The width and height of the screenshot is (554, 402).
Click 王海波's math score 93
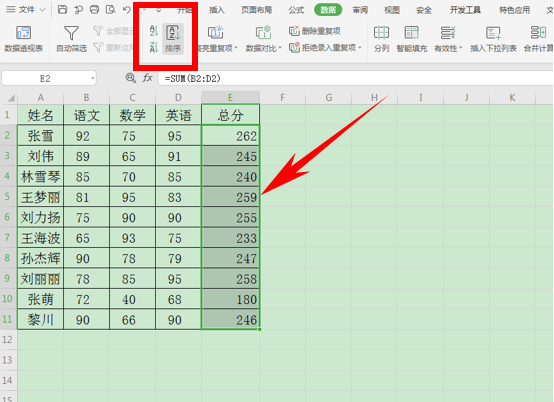tap(132, 238)
